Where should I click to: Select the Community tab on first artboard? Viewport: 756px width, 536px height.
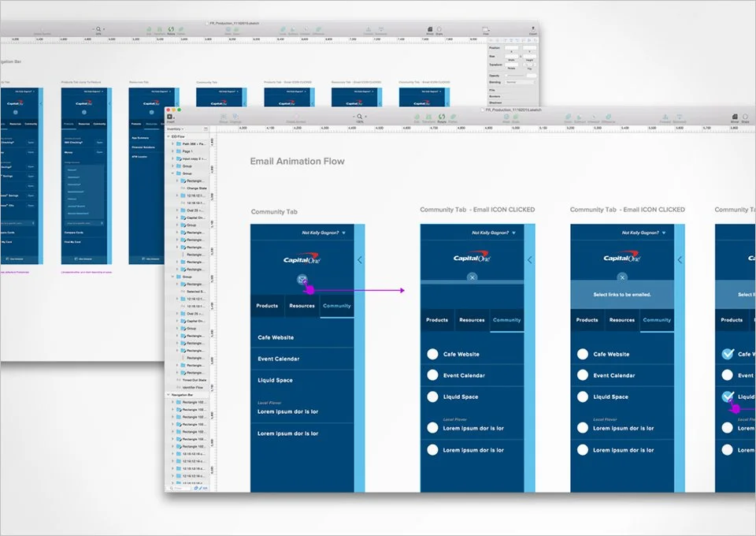click(337, 306)
